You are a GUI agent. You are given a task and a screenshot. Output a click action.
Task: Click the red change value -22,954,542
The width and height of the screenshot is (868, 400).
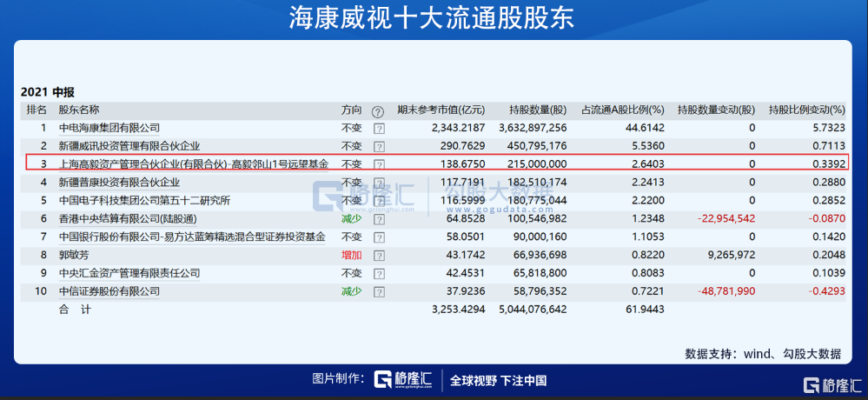pyautogui.click(x=726, y=219)
